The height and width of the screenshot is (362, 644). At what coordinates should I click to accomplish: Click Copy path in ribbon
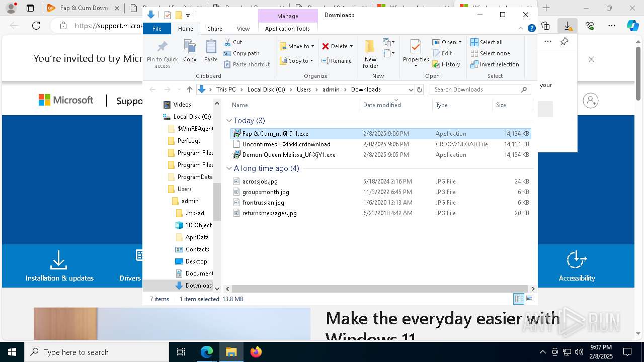click(x=242, y=53)
